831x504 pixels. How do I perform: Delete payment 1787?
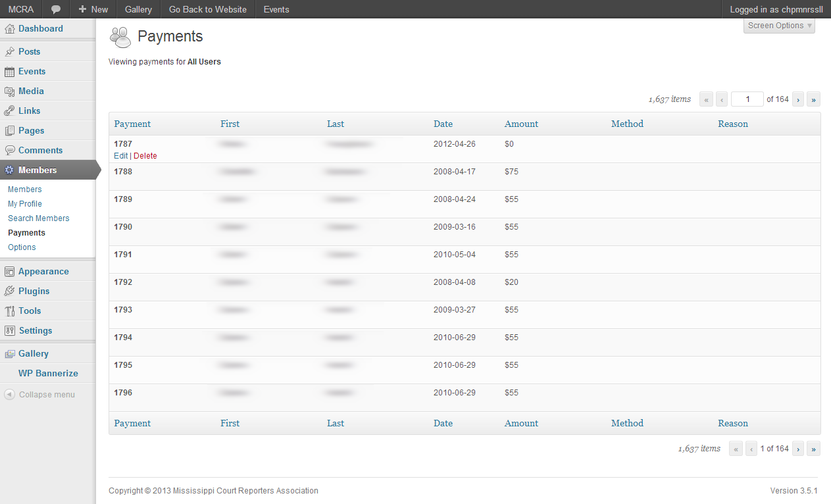tap(145, 156)
